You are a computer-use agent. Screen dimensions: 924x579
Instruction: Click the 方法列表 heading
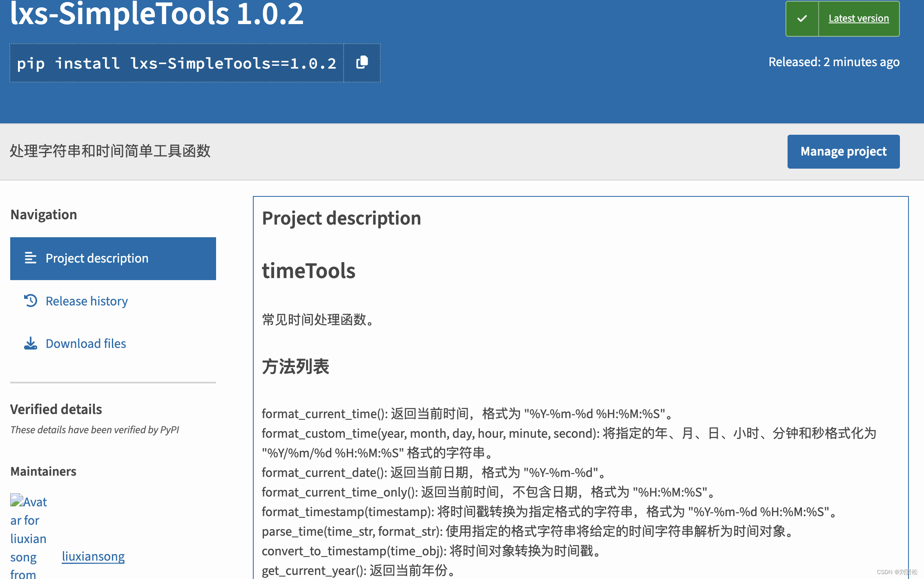295,366
